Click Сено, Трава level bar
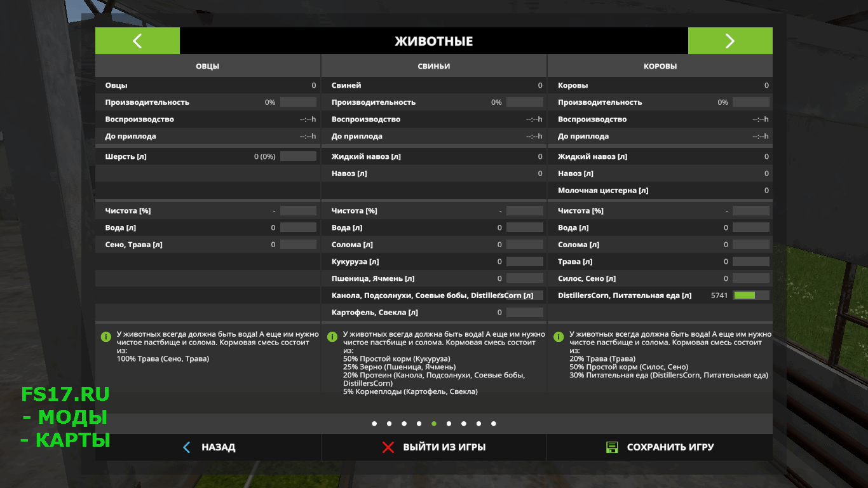Screen dimensions: 868x488 tap(298, 245)
